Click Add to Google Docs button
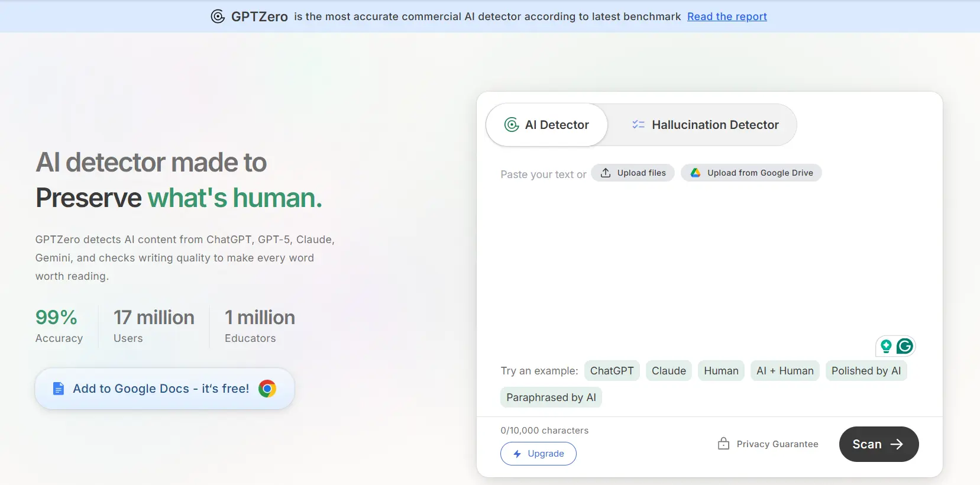The height and width of the screenshot is (485, 980). tap(164, 389)
